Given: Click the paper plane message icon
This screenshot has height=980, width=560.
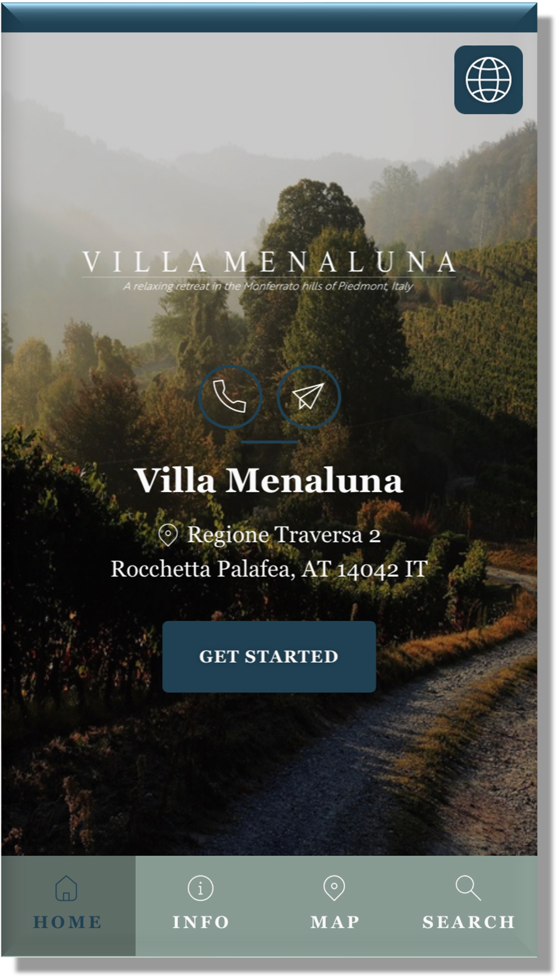Looking at the screenshot, I should (308, 397).
